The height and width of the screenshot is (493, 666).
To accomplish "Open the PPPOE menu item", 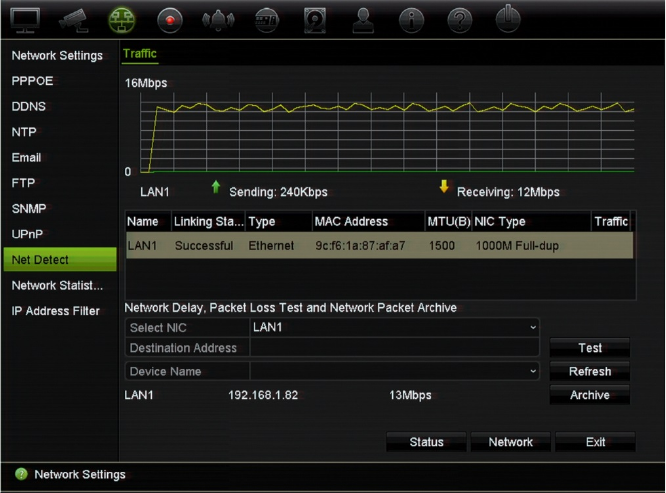I will (x=32, y=81).
